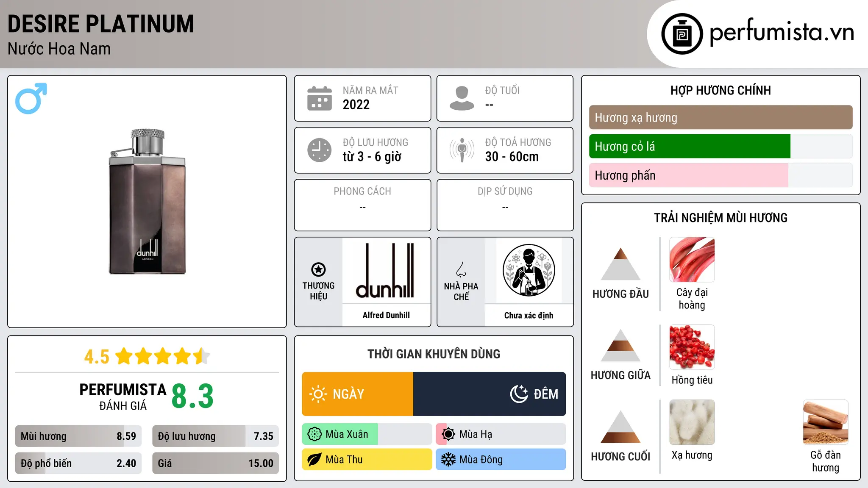
Task: Click the Hương đầu pyramid icon
Action: coord(620,264)
